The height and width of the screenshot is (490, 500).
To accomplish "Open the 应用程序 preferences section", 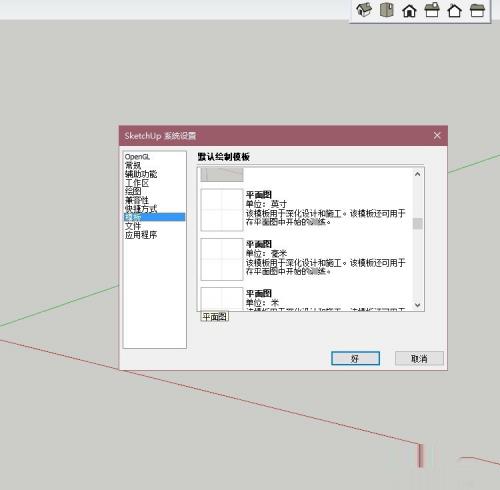I will [x=141, y=235].
